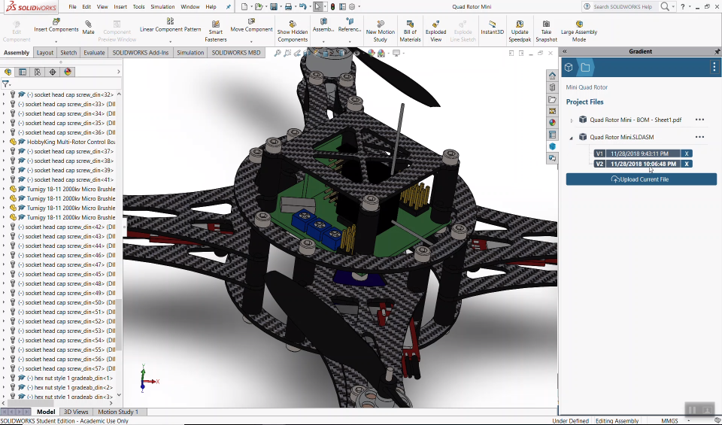Open the Insert menu
Image resolution: width=722 pixels, height=425 pixels.
(x=120, y=7)
